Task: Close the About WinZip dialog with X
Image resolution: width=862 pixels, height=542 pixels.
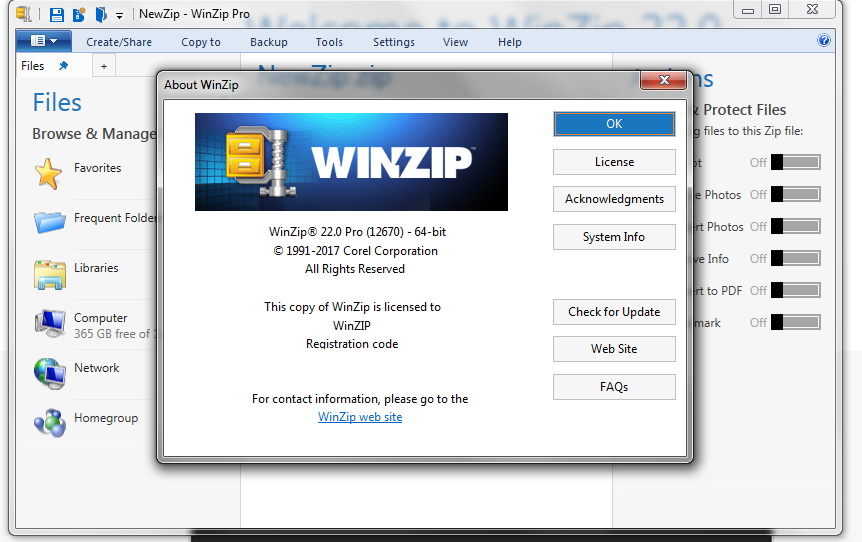Action: pyautogui.click(x=664, y=80)
